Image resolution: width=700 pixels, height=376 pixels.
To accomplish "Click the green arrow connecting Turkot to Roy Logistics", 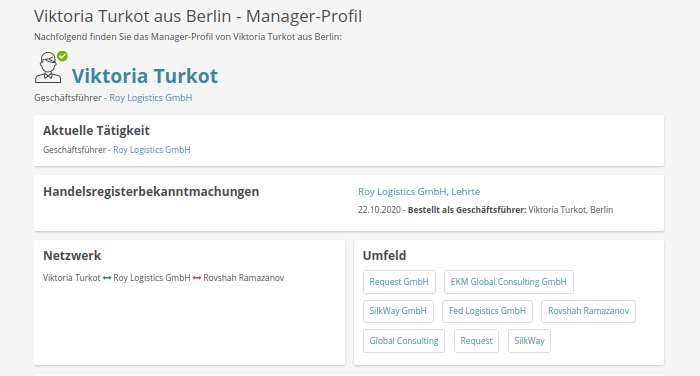I will coord(107,278).
